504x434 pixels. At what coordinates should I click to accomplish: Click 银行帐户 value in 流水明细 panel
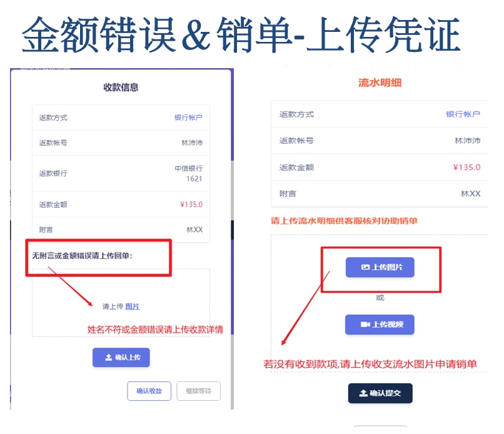[463, 114]
